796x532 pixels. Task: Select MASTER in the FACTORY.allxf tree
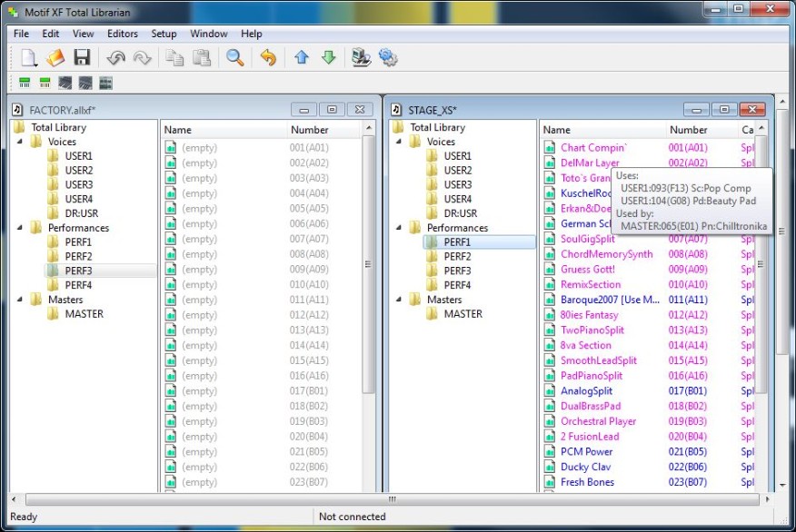coord(85,314)
